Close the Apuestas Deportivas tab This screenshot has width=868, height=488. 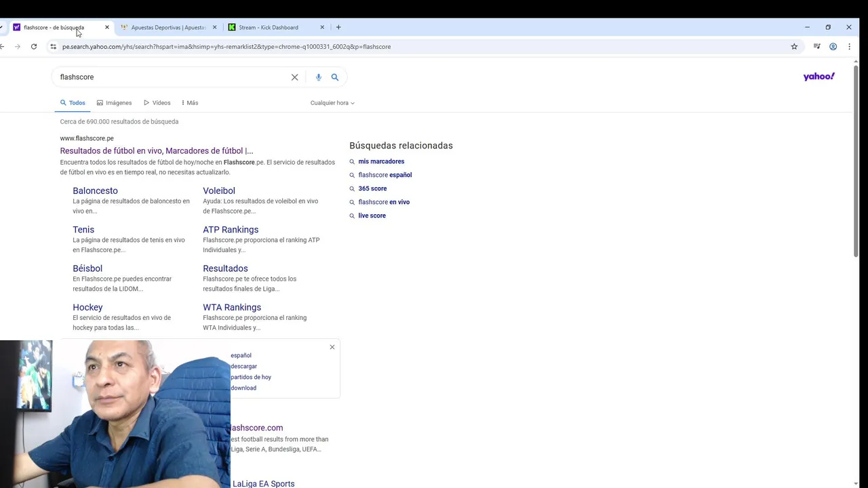214,28
